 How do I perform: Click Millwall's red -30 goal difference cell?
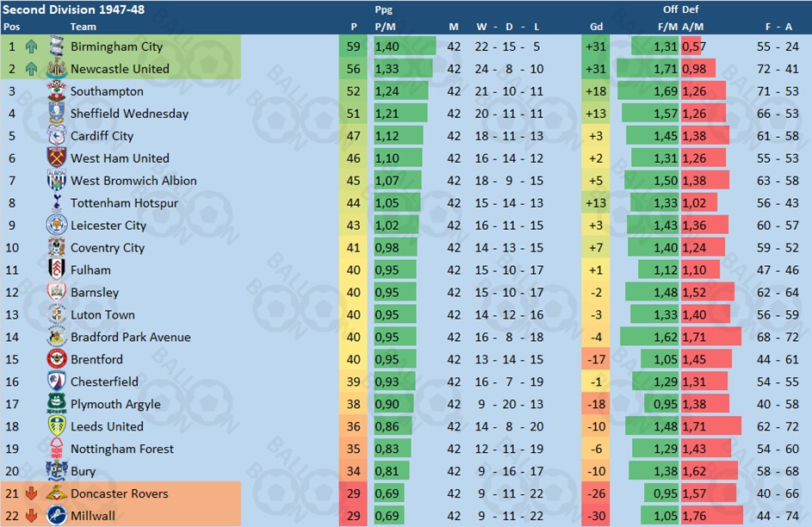coord(596,516)
